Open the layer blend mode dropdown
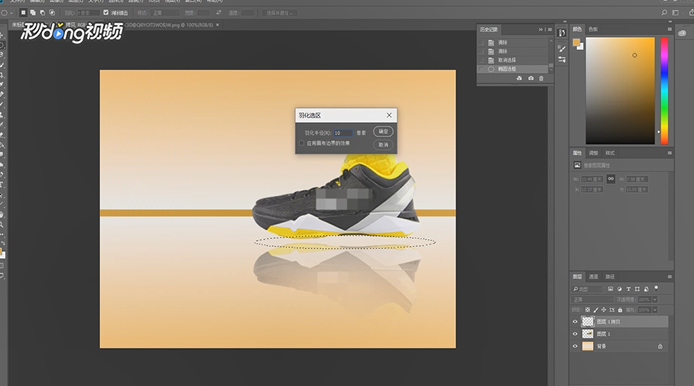Screen dimensions: 694x386 click(x=592, y=300)
